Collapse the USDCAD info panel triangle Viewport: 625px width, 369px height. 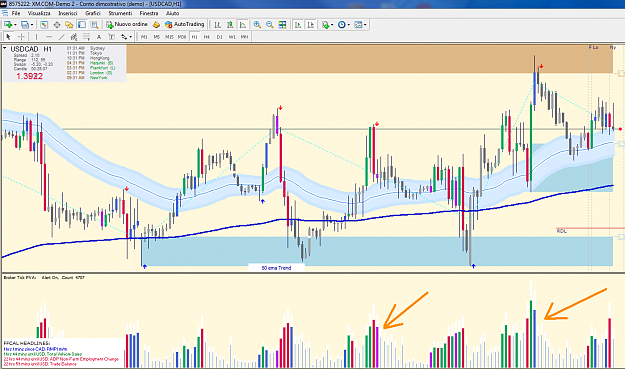coord(5,49)
